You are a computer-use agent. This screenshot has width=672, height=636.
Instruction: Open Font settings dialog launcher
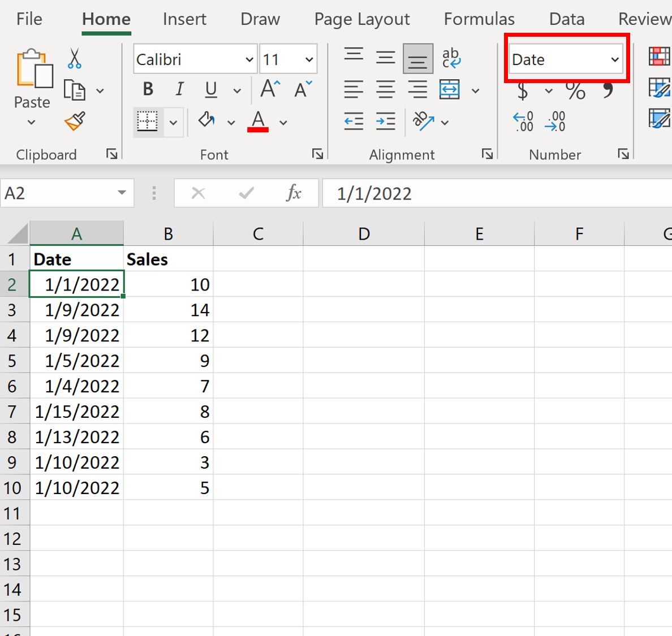[x=317, y=154]
